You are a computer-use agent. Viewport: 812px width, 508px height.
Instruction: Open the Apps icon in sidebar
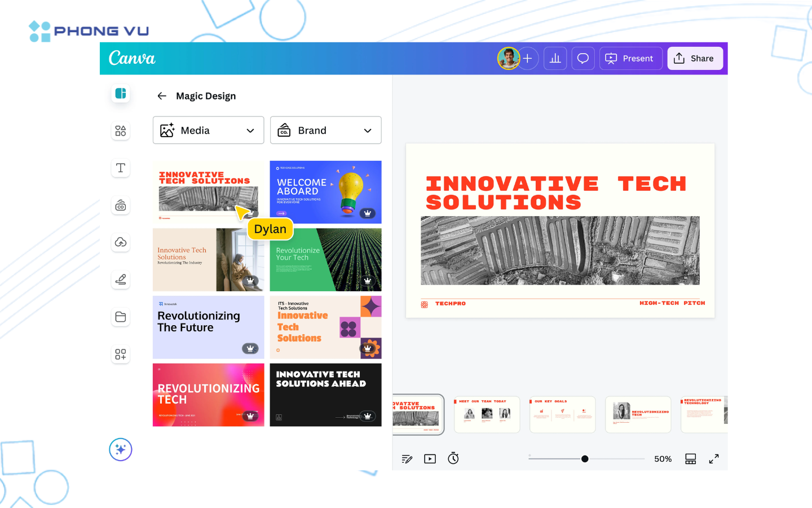121,354
